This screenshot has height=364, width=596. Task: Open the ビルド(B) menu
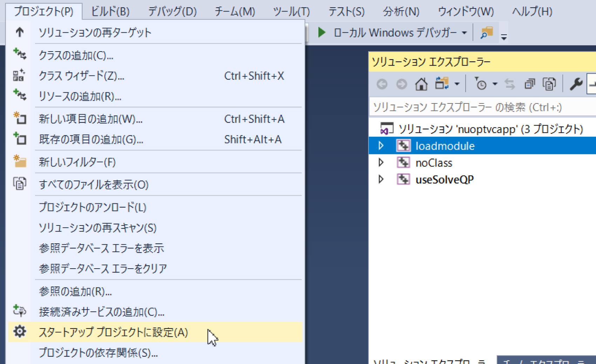(x=110, y=12)
